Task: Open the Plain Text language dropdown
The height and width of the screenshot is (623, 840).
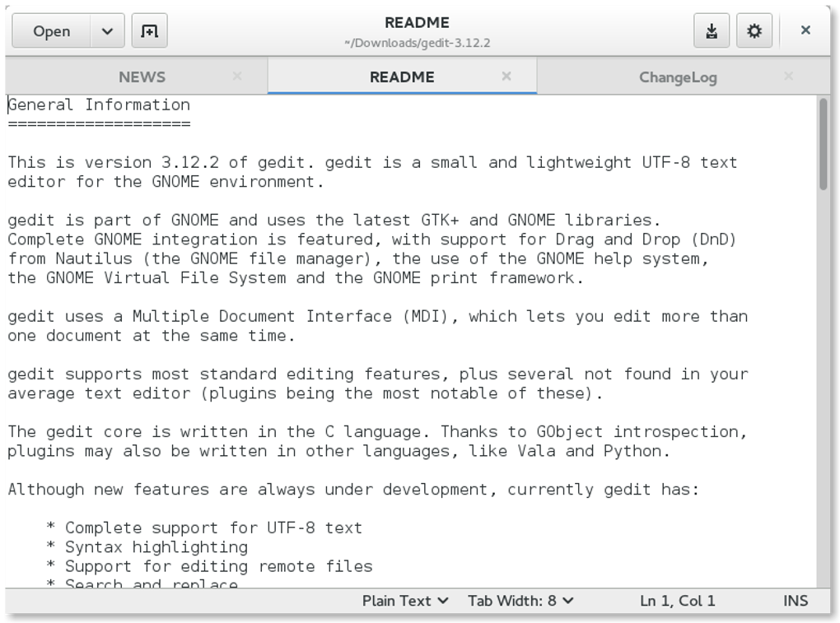Action: point(405,601)
